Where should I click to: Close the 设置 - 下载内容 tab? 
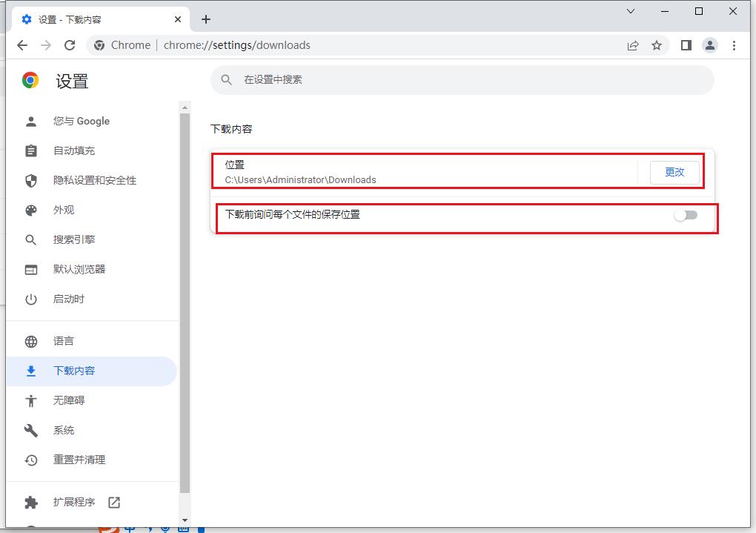click(179, 19)
